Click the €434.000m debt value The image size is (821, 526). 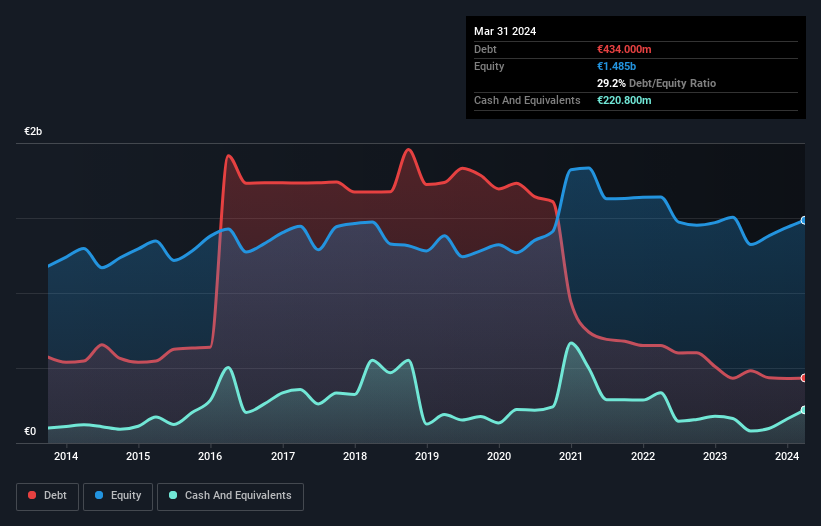point(624,49)
